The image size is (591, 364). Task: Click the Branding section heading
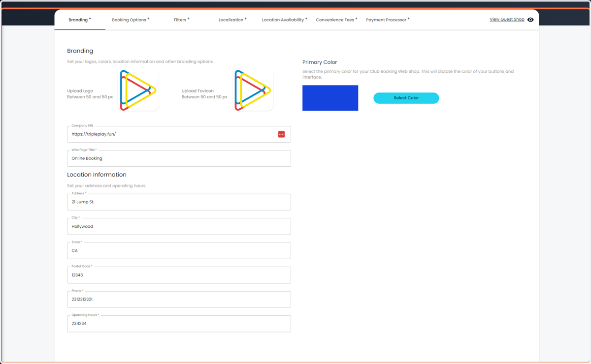pyautogui.click(x=80, y=51)
